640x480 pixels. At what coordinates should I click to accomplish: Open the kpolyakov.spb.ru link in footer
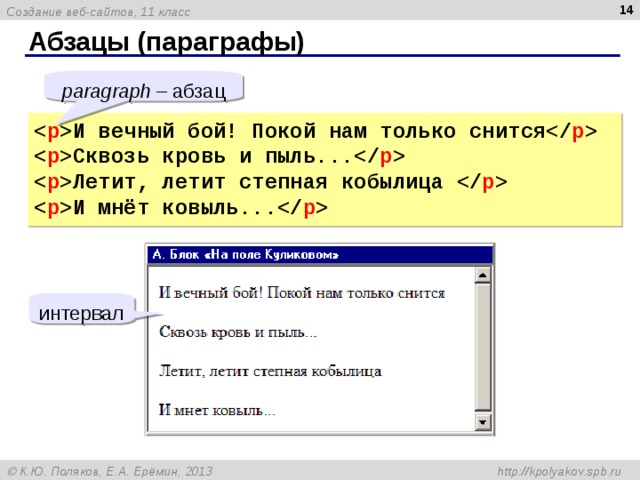pos(559,471)
